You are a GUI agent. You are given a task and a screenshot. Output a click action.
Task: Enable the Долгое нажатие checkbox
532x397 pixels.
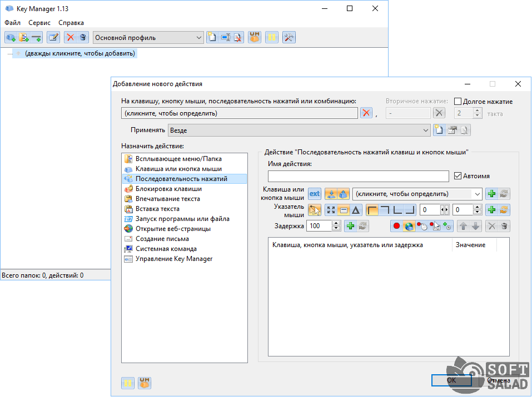[x=458, y=102]
